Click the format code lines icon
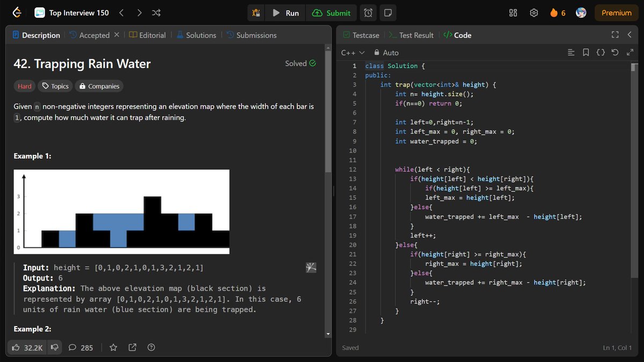Screen dimensions: 644x362 pyautogui.click(x=571, y=53)
